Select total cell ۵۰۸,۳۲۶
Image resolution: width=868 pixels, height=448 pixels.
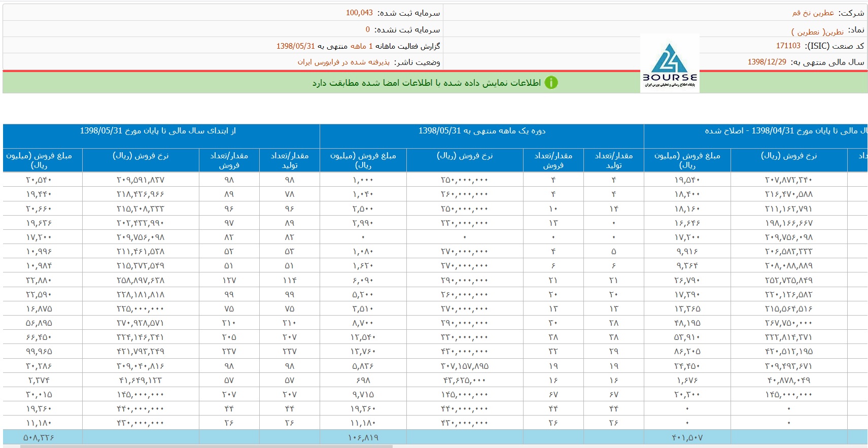pos(39,437)
